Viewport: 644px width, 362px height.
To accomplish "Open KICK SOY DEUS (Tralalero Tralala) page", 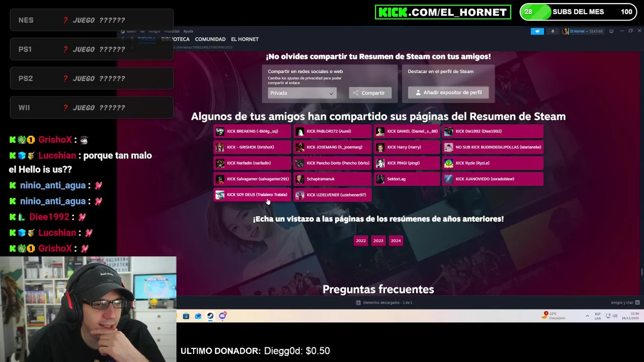I will coord(253,195).
